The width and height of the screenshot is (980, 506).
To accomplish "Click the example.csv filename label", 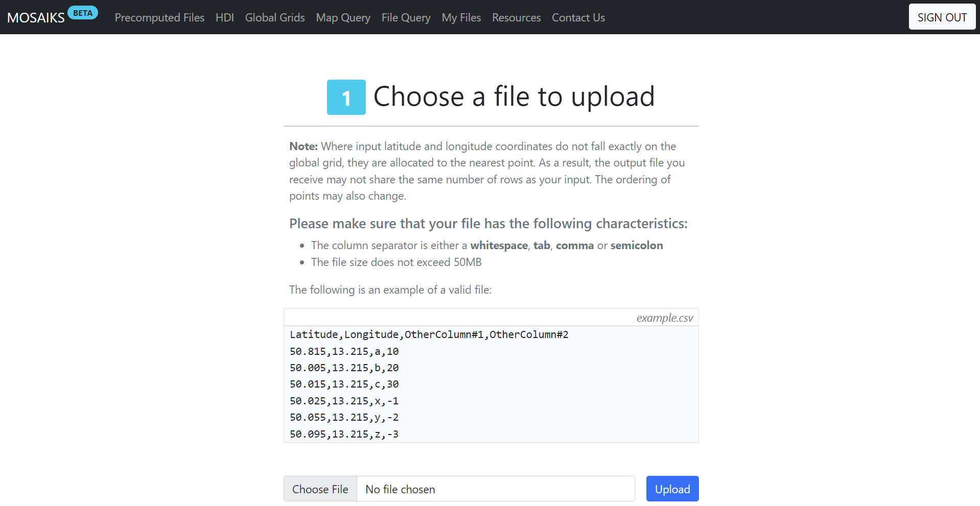I will (x=665, y=318).
